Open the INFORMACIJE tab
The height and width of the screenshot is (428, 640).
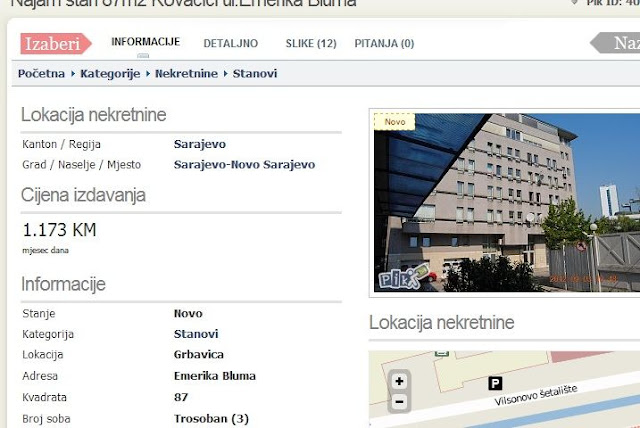tap(145, 42)
